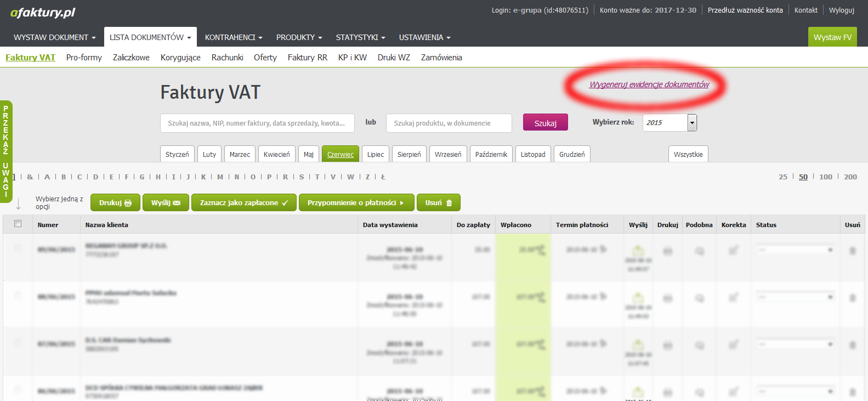
Task: Click the trash icon in the third invoice row
Action: tap(852, 345)
